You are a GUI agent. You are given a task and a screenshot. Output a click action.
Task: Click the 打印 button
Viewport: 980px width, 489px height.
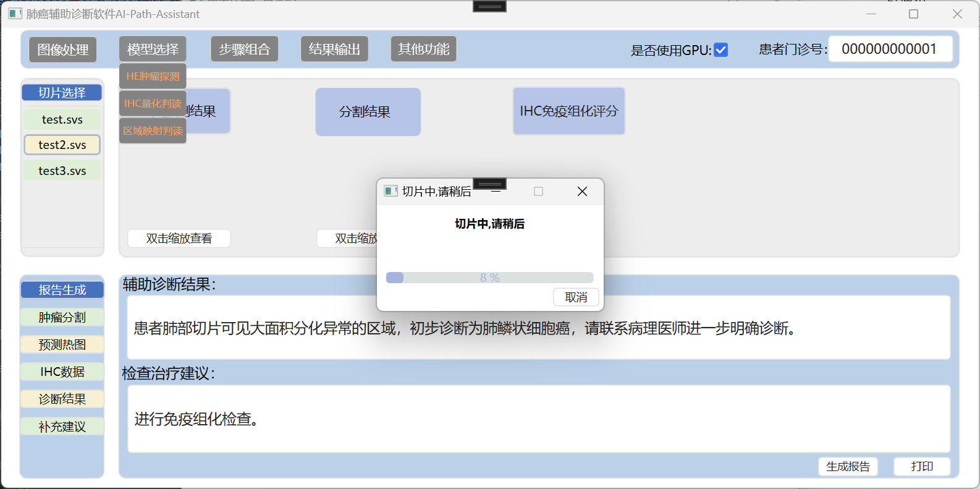pos(922,467)
